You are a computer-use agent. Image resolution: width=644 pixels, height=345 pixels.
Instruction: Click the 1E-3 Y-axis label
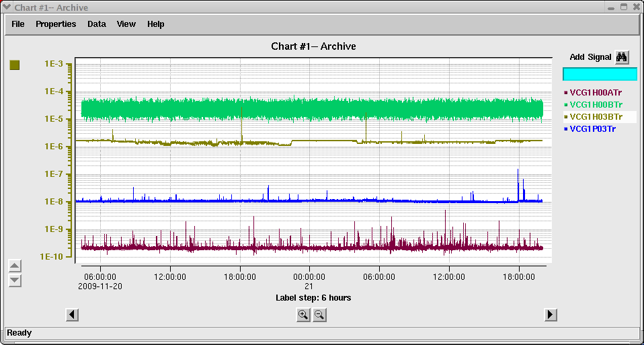tap(53, 64)
